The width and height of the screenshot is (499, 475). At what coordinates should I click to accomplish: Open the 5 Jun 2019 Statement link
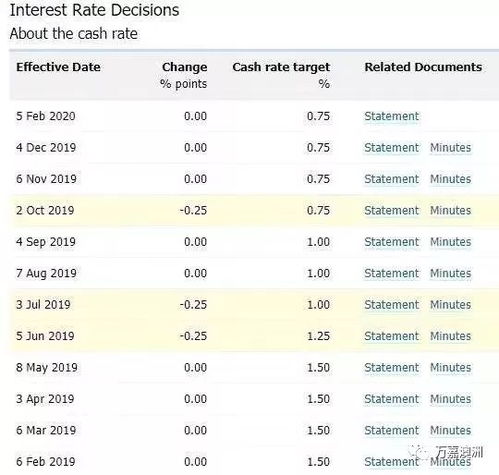pyautogui.click(x=391, y=336)
